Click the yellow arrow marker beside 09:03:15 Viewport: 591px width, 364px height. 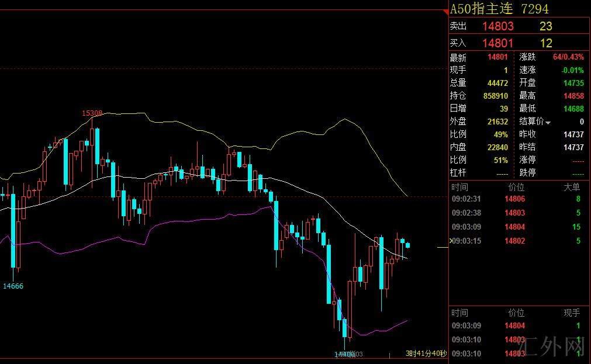450,241
